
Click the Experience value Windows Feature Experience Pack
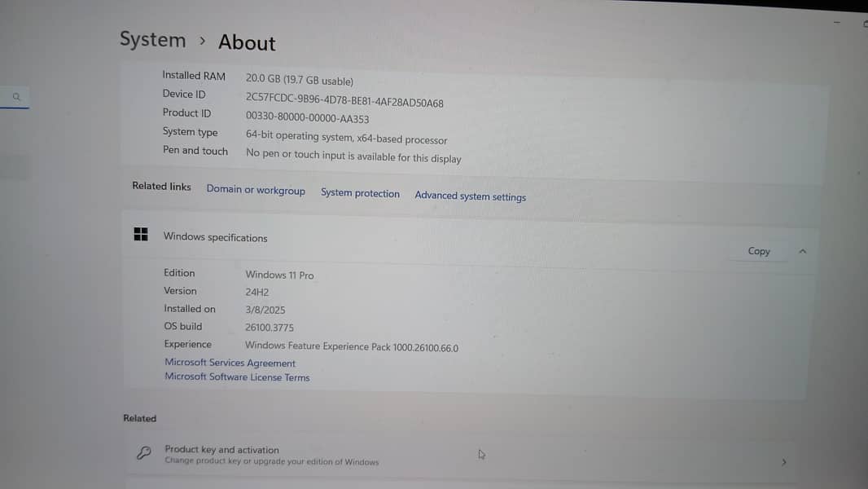tap(352, 346)
